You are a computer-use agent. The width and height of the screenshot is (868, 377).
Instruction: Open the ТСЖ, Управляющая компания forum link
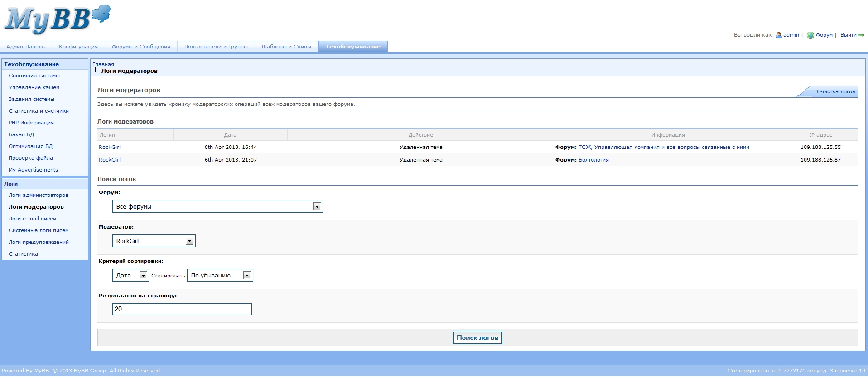664,147
